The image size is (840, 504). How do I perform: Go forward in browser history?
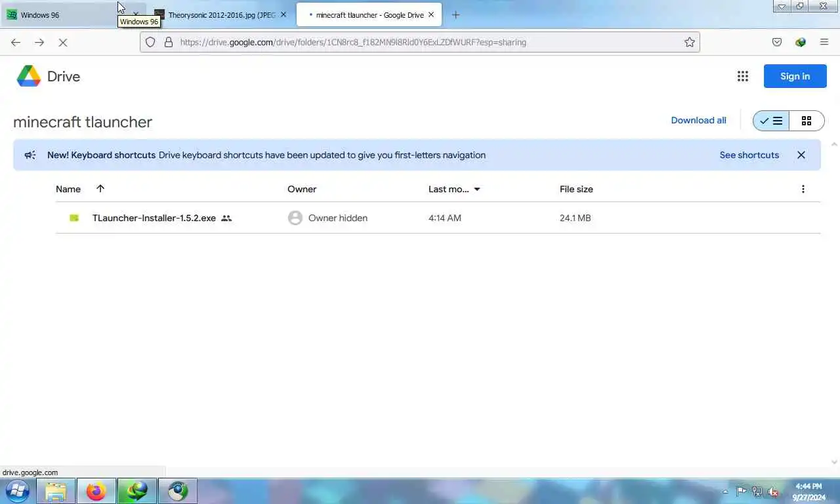point(39,42)
